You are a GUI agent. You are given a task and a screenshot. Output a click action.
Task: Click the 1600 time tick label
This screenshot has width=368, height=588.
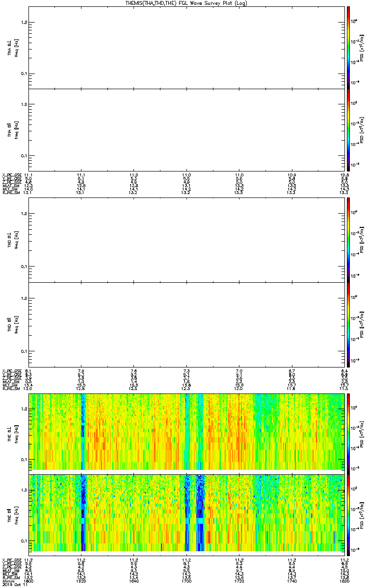point(29,581)
